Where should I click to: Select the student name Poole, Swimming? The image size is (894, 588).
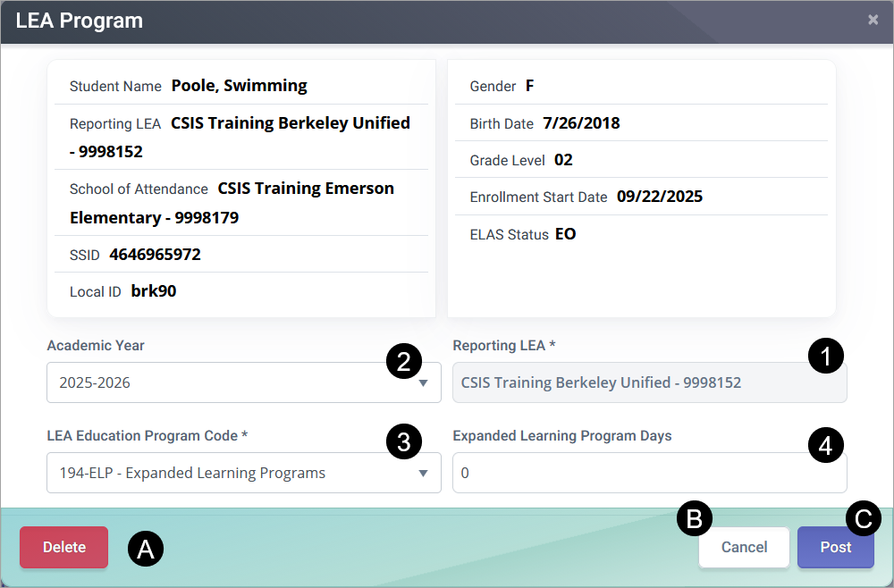tap(237, 86)
